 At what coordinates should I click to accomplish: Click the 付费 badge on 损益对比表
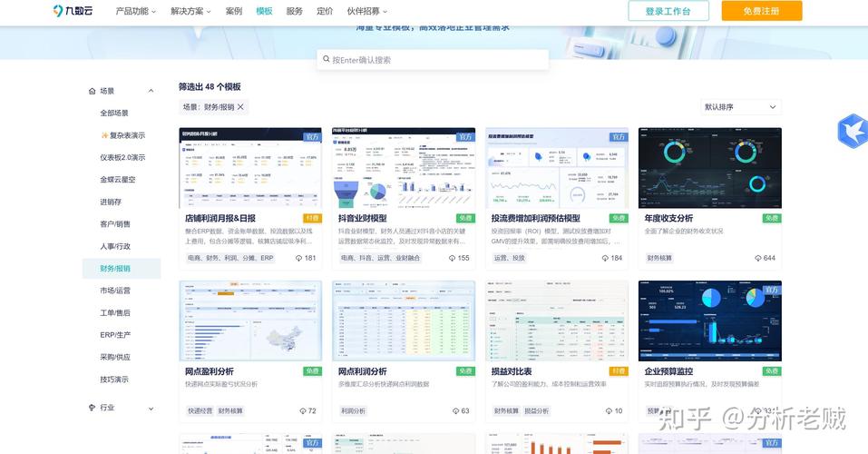point(619,371)
